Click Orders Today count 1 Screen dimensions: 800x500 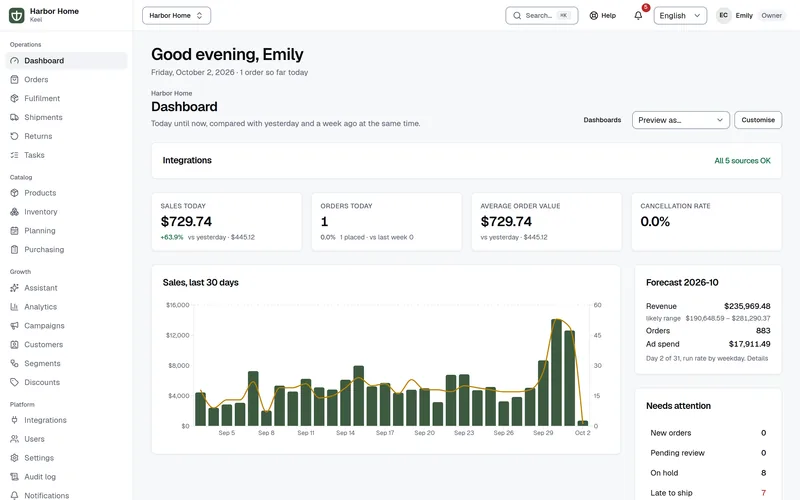point(324,222)
